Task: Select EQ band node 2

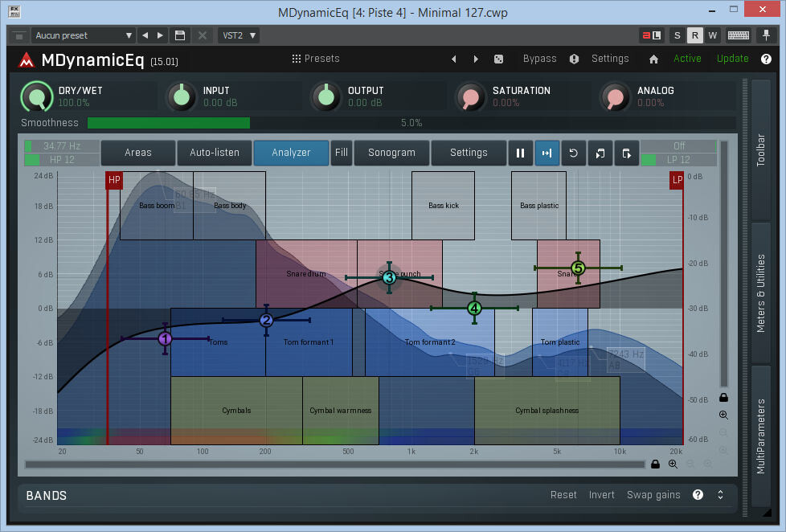Action: click(266, 320)
